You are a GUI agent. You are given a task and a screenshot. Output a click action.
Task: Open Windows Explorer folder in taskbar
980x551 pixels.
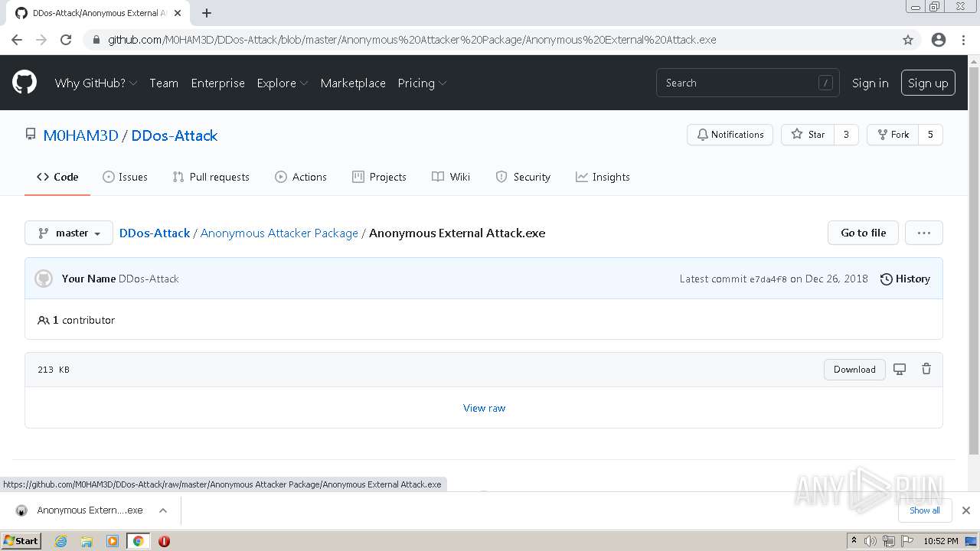tap(87, 541)
